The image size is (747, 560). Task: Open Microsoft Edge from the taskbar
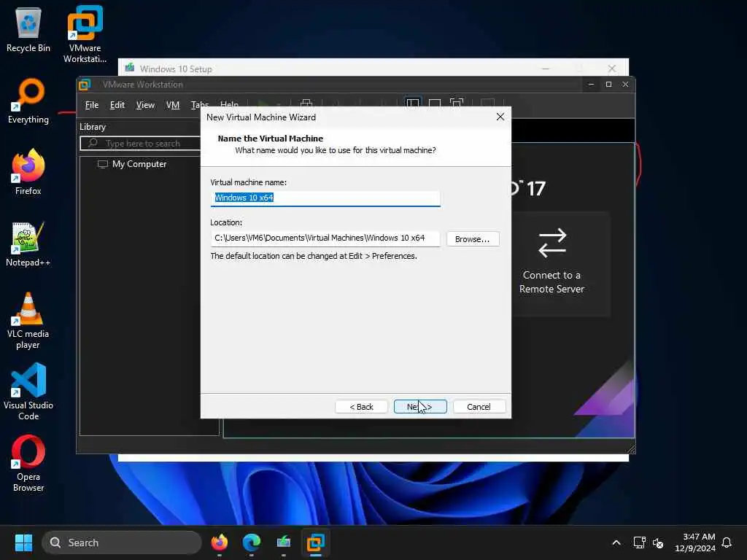coord(252,542)
